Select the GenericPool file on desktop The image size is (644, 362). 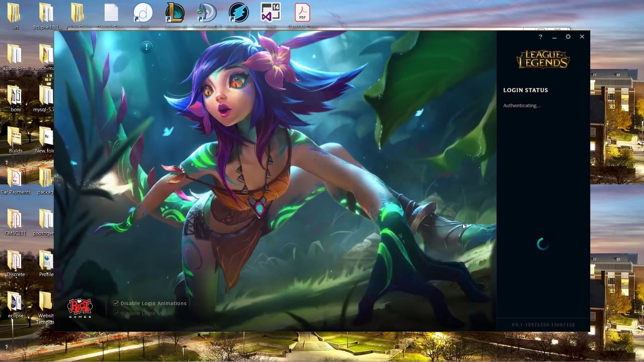110,15
